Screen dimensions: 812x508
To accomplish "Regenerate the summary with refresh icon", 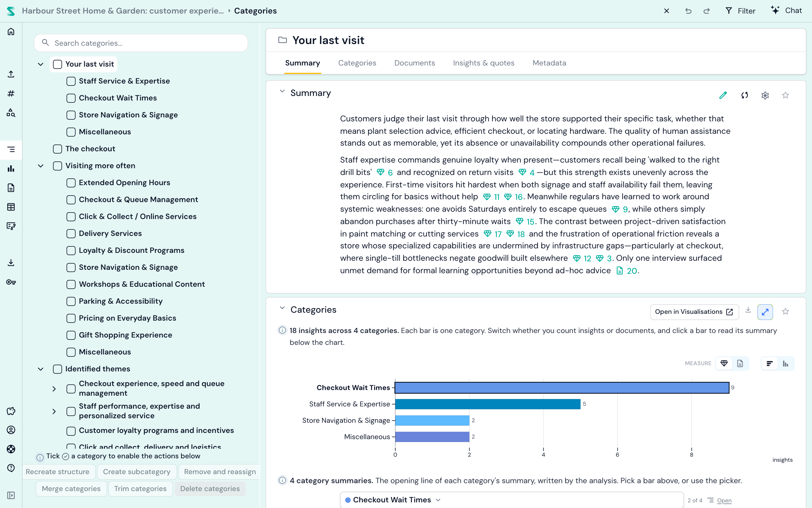I will point(745,95).
